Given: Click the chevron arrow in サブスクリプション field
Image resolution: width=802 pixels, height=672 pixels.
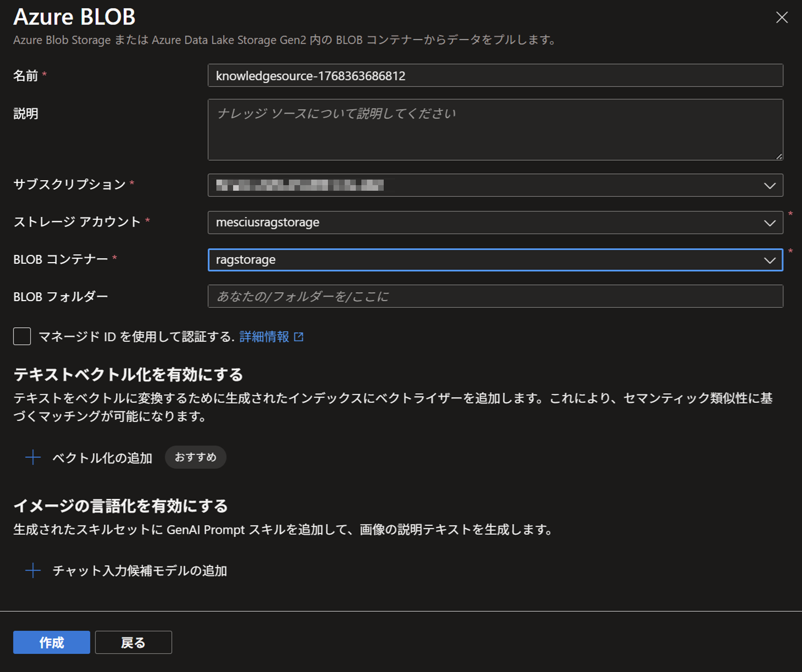Looking at the screenshot, I should (x=770, y=186).
